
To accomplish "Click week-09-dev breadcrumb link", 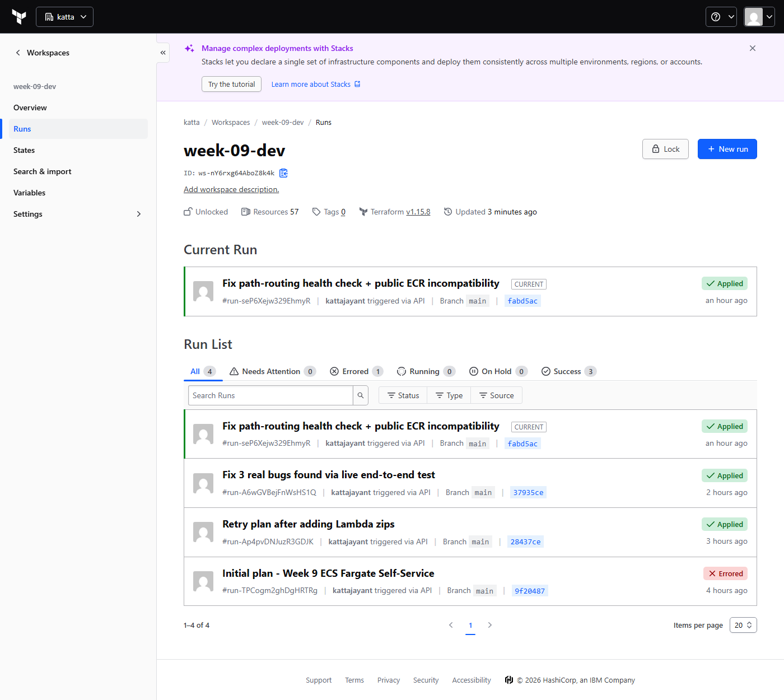I will (283, 122).
